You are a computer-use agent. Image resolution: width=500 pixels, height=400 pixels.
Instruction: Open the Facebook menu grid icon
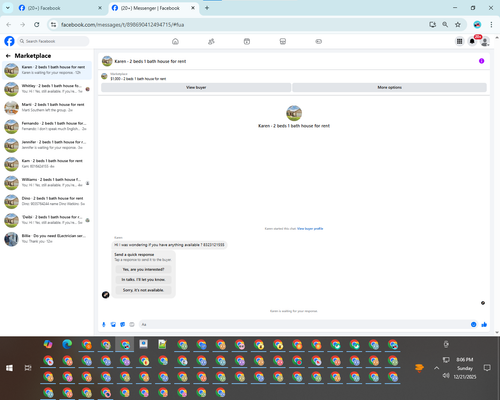point(459,41)
